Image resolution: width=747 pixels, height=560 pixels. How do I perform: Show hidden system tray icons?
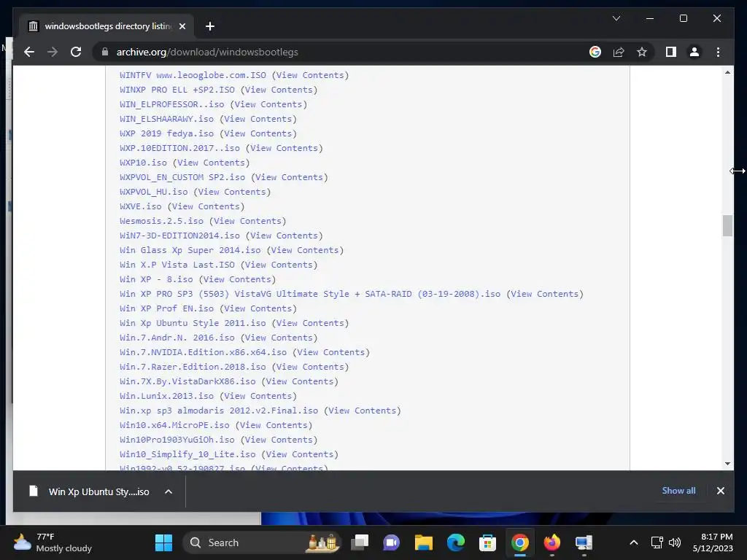[634, 542]
